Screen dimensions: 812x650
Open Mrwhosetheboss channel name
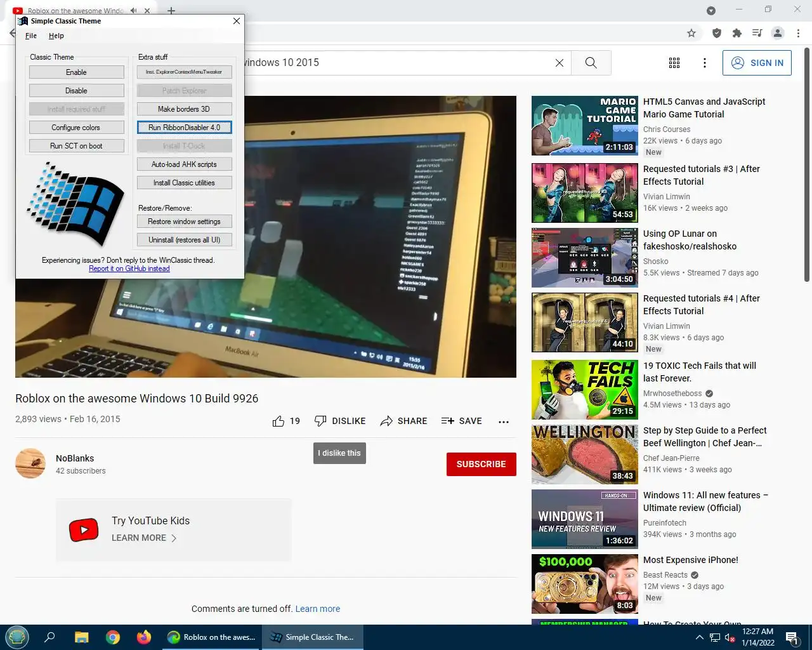pyautogui.click(x=672, y=394)
